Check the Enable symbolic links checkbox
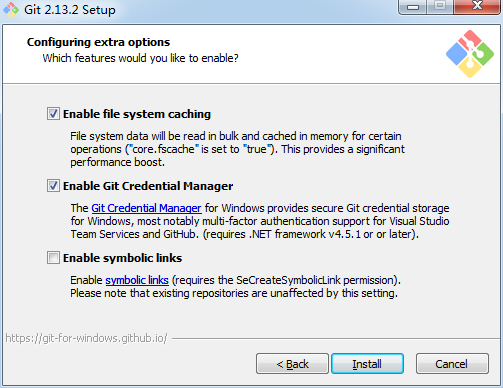The height and width of the screenshot is (388, 503). coord(53,258)
